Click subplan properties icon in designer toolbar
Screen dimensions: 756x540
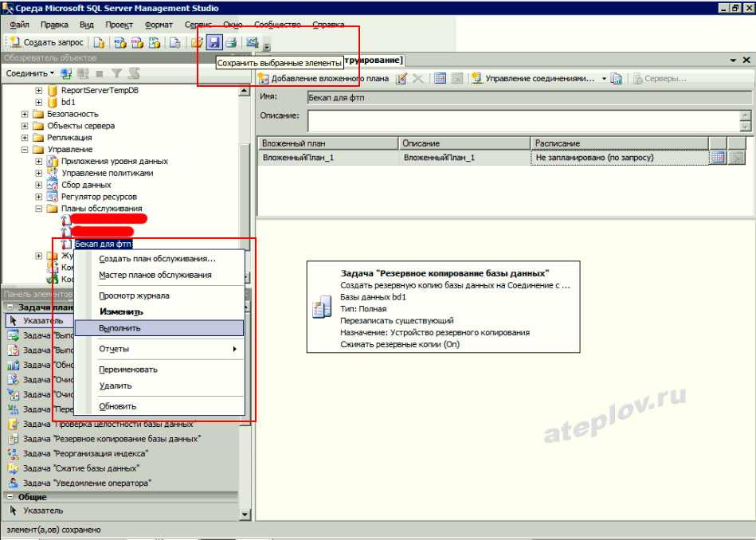(402, 78)
